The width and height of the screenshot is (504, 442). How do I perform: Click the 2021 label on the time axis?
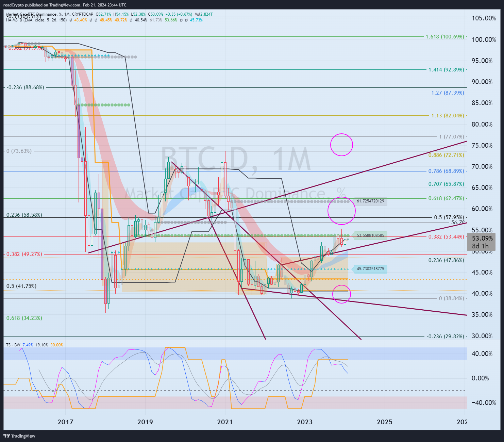(225, 422)
